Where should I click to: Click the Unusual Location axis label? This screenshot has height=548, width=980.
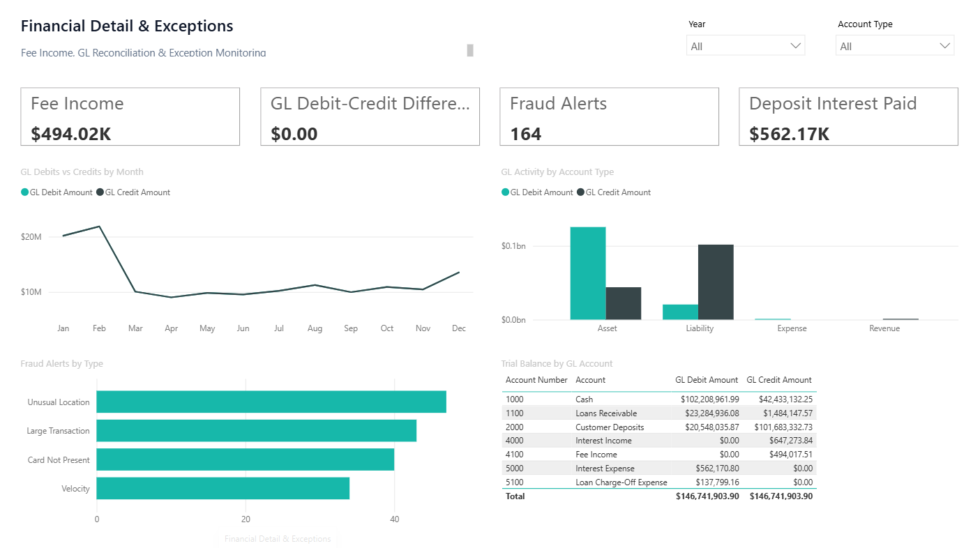(59, 402)
